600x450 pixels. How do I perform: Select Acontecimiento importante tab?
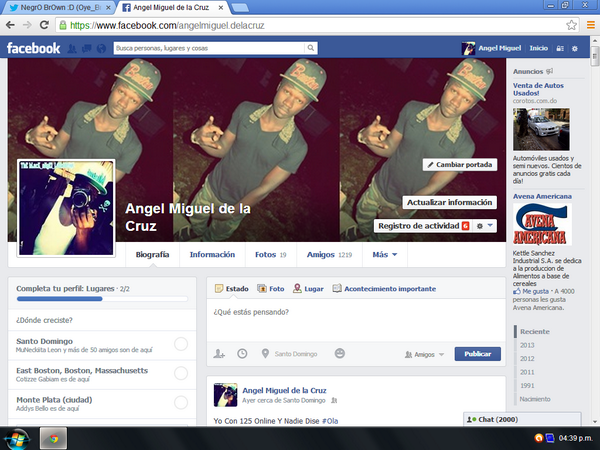384,289
